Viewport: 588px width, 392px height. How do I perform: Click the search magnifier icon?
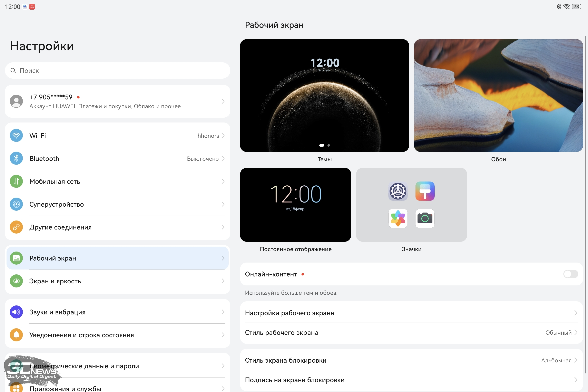tap(13, 70)
